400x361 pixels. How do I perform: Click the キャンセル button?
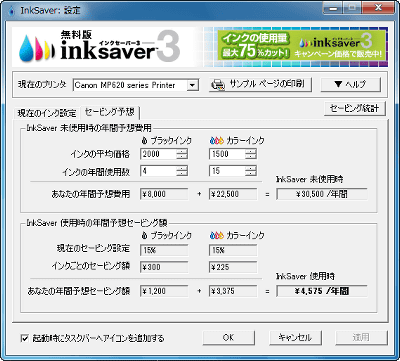pyautogui.click(x=295, y=337)
